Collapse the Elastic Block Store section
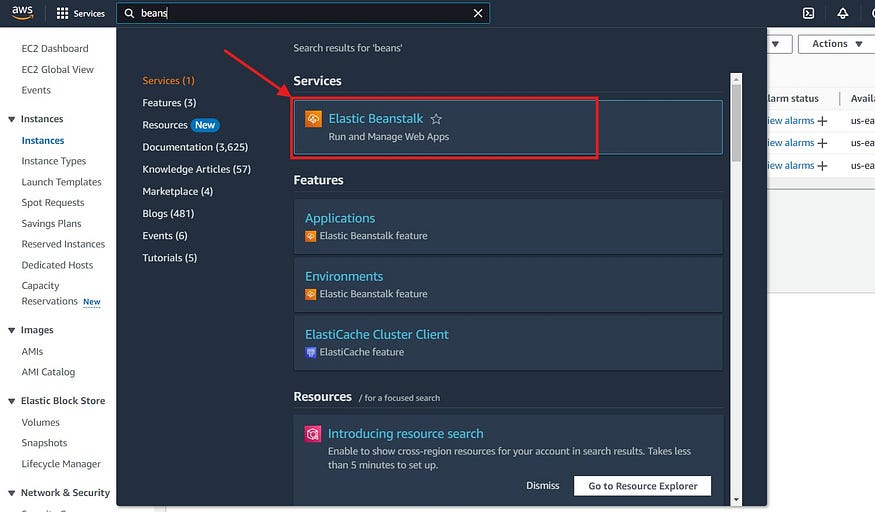875x512 pixels. click(x=12, y=401)
